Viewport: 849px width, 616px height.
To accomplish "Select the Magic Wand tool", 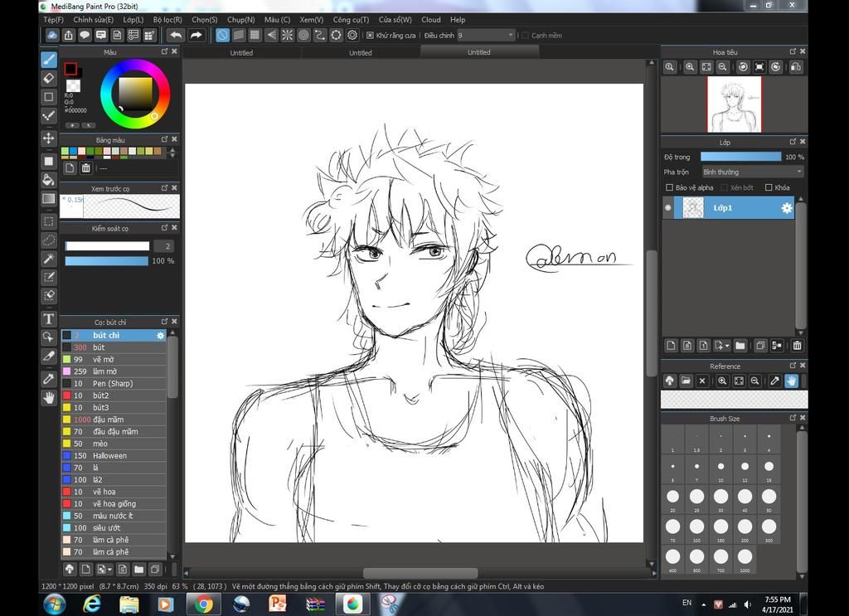I will tap(49, 259).
